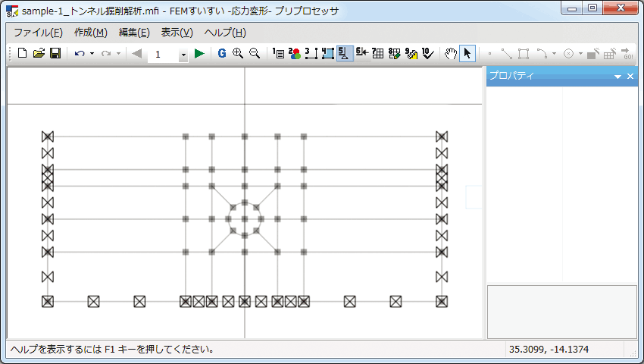Open step 4 region icon
This screenshot has height=364, width=644.
328,54
